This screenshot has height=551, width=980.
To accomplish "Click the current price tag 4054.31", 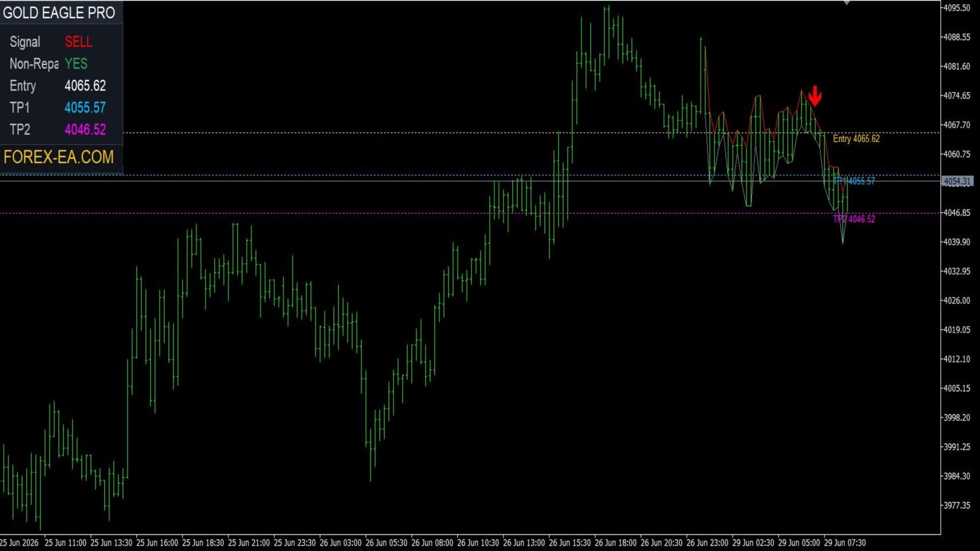I will (x=958, y=181).
